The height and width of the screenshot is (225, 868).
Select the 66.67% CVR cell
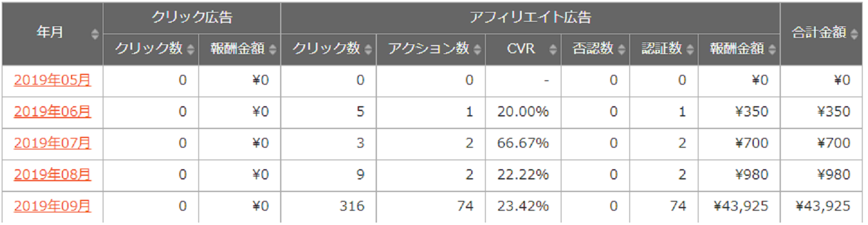pyautogui.click(x=523, y=143)
